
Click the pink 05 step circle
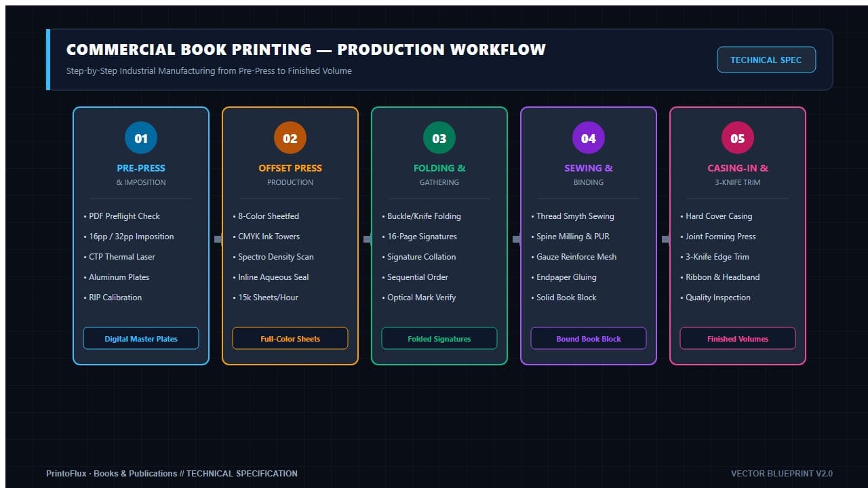tap(738, 138)
